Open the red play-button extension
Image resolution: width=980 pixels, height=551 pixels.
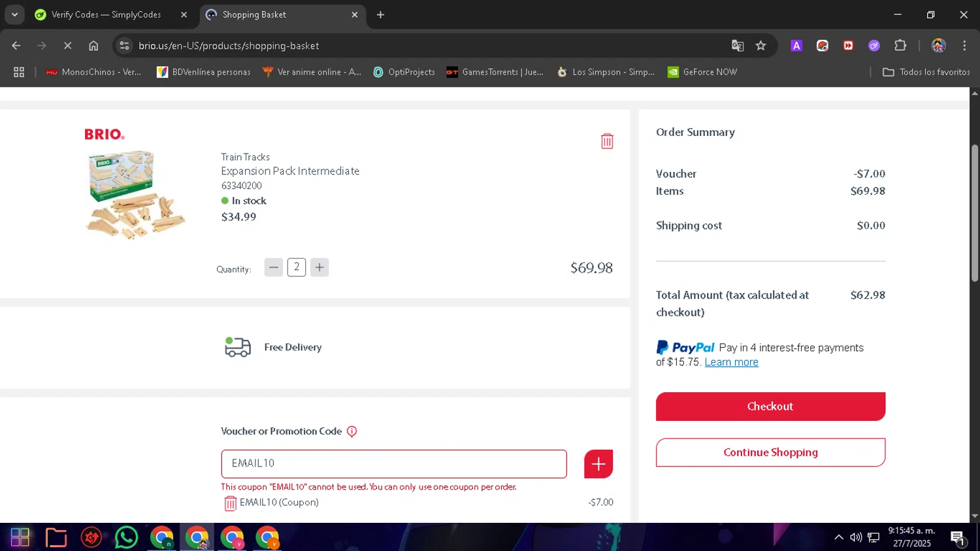[x=848, y=46]
